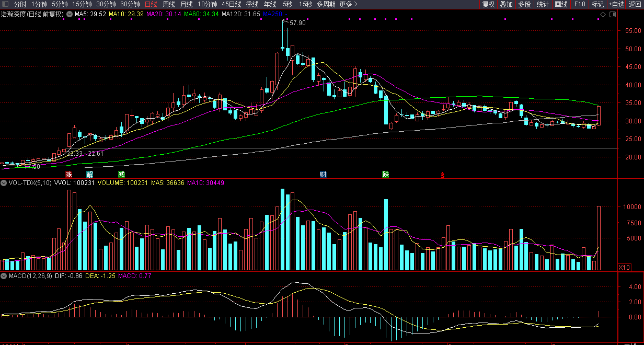
Task: Click the 解 event marker icon
Action: click(89, 174)
